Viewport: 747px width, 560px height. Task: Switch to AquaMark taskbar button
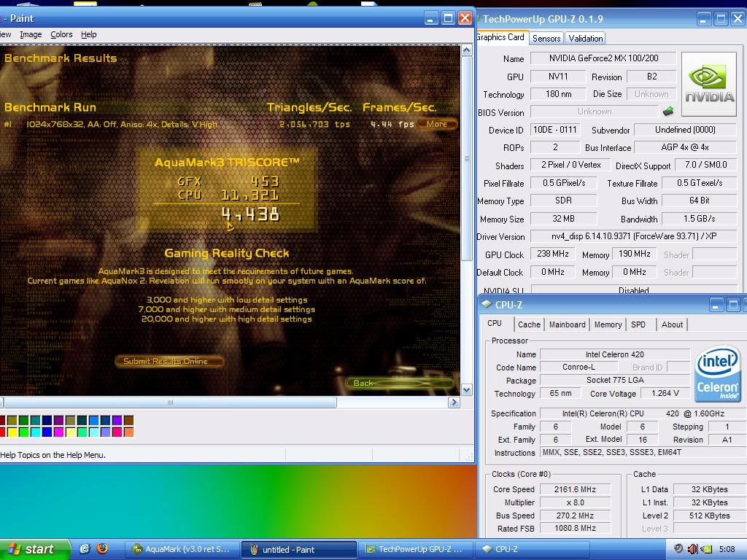(182, 549)
